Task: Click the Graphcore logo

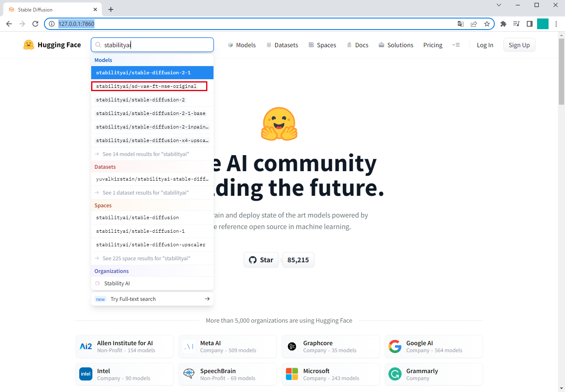Action: pyautogui.click(x=292, y=346)
